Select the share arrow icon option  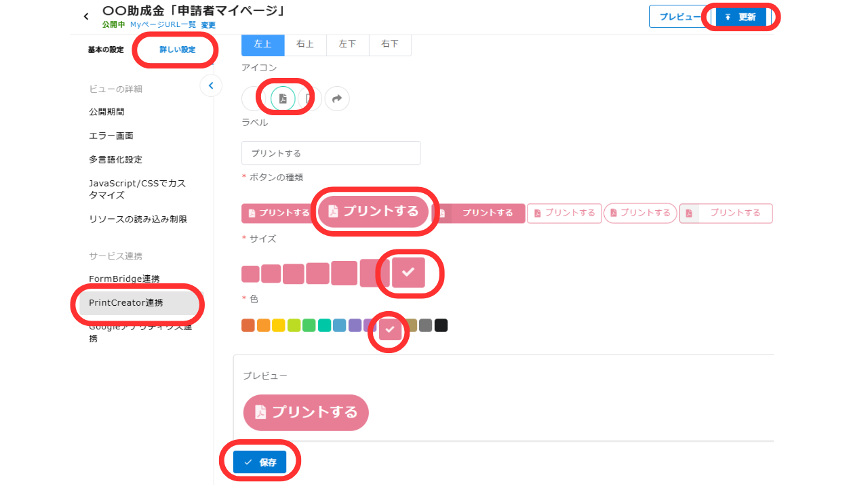[x=337, y=98]
